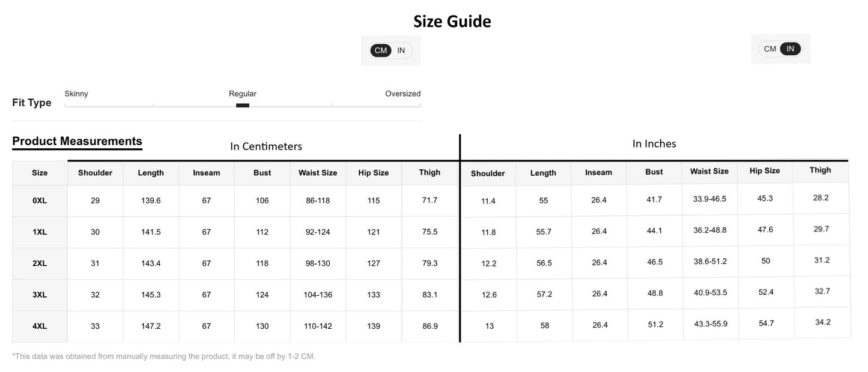The image size is (868, 372).
Task: Click the Thigh column header
Action: [429, 172]
